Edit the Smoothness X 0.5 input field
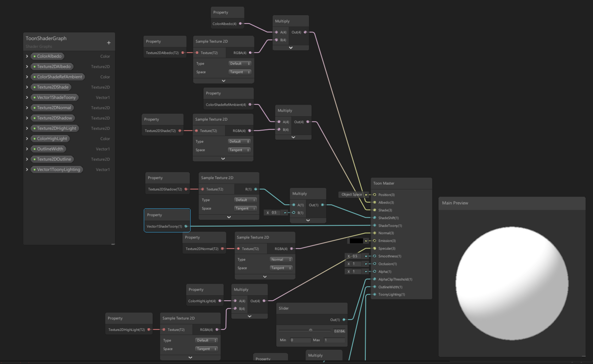593x364 pixels. (x=358, y=256)
